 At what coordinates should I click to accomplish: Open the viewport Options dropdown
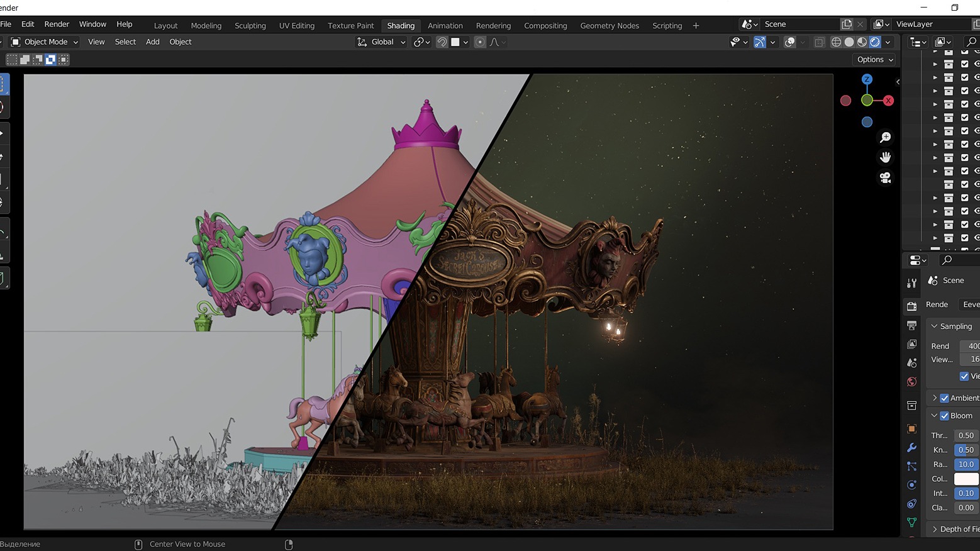(875, 60)
